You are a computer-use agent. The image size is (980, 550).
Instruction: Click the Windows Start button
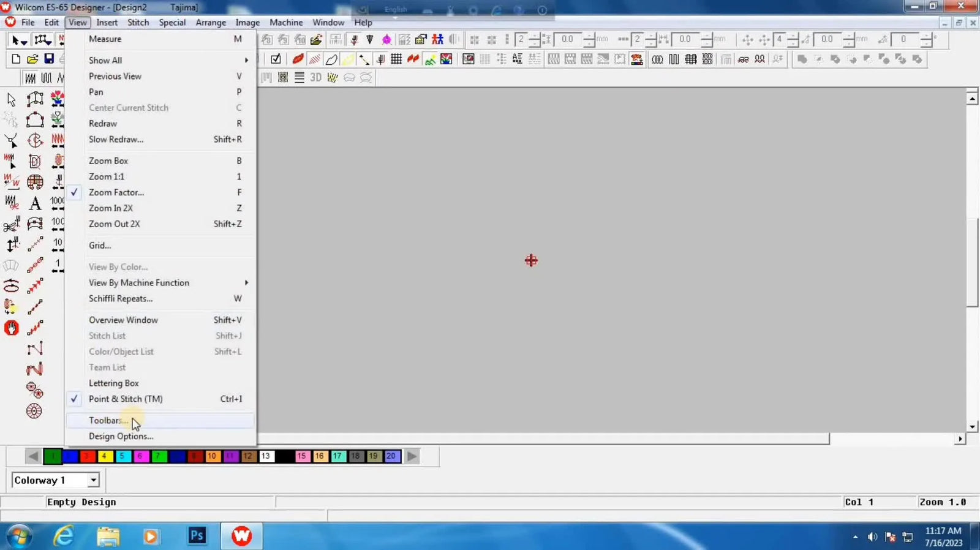click(18, 537)
